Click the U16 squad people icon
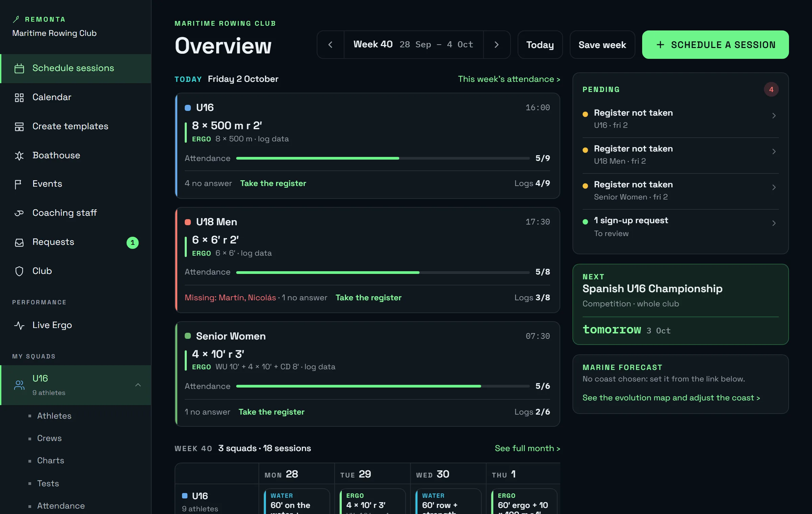This screenshot has width=812, height=514. click(19, 385)
